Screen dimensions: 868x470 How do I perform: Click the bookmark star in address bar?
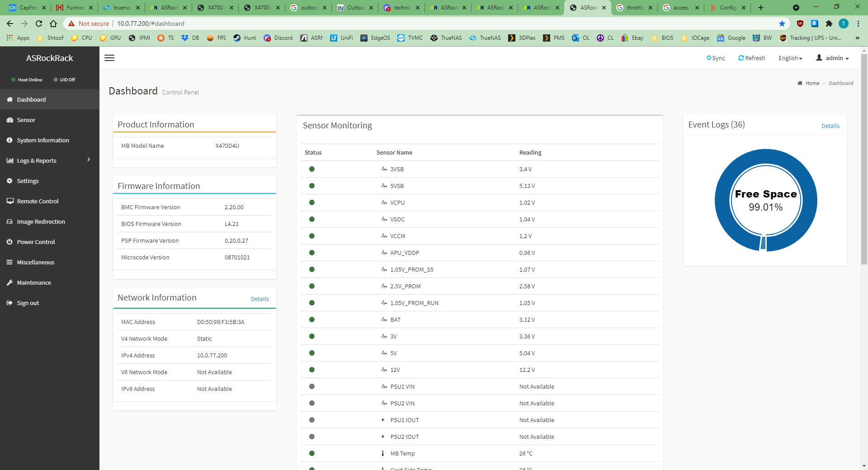[782, 23]
